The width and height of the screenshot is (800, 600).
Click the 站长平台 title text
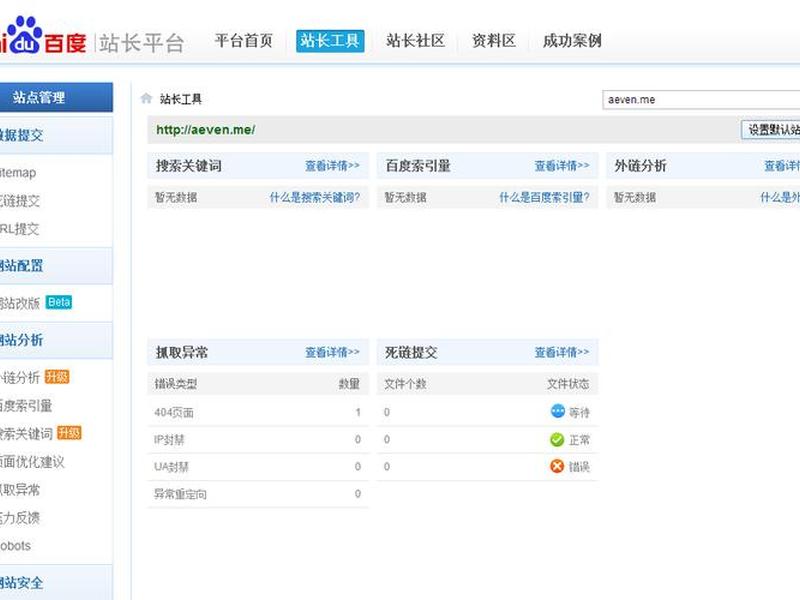[141, 43]
